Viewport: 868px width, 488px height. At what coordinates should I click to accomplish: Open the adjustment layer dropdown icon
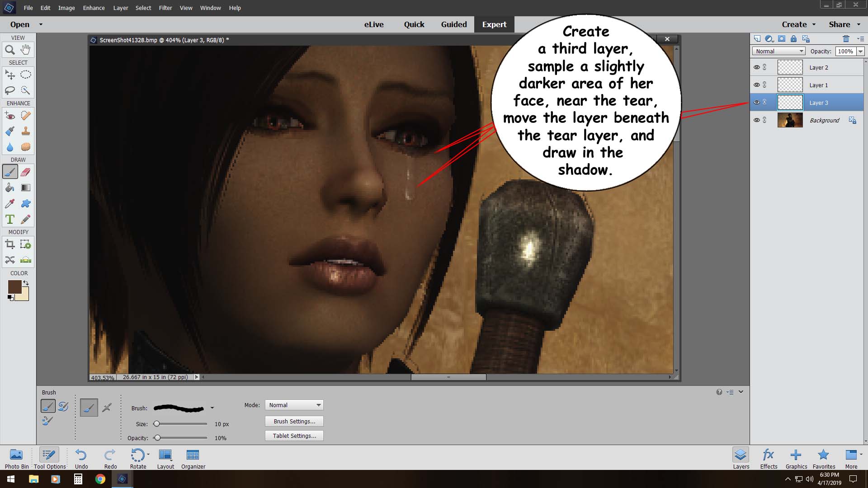point(769,39)
